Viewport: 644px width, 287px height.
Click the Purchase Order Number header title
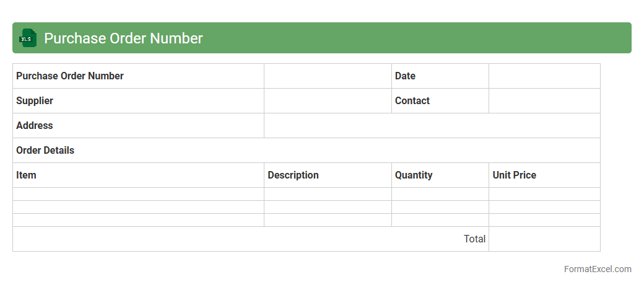pyautogui.click(x=123, y=38)
